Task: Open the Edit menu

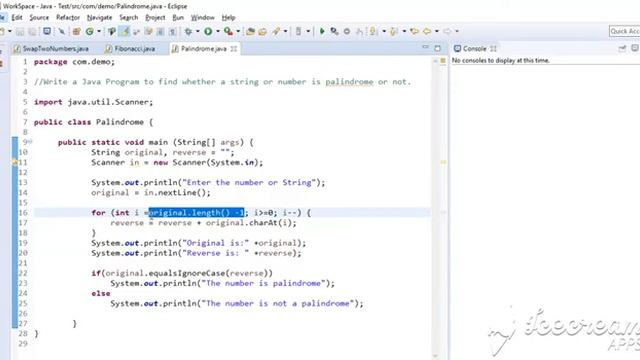Action: coord(17,18)
